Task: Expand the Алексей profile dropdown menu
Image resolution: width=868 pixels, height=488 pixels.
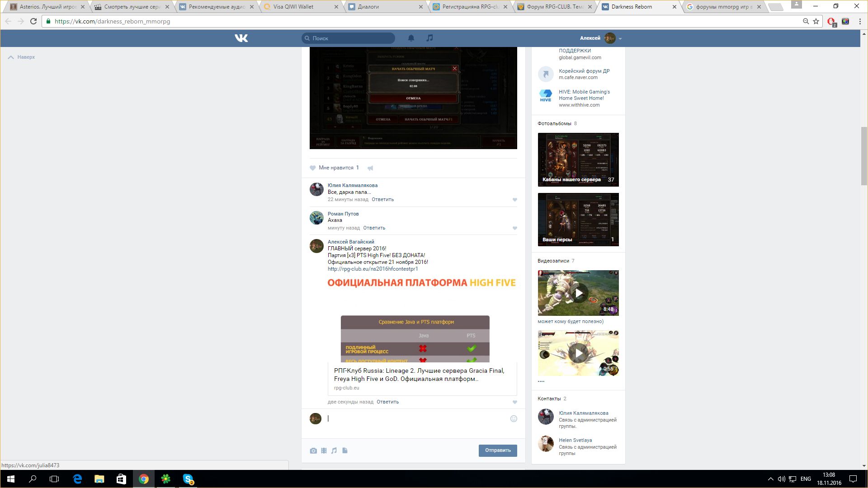Action: pos(620,39)
